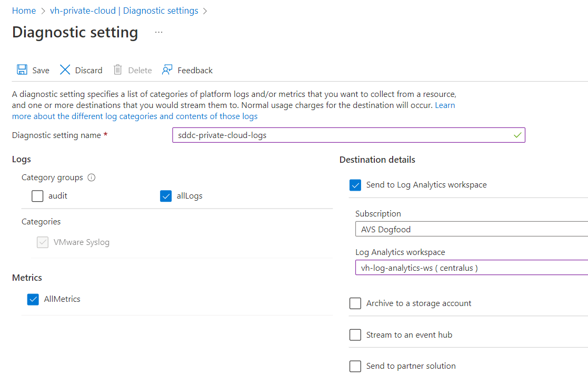Click the Category groups info icon
Image resolution: width=588 pixels, height=374 pixels.
pos(92,178)
